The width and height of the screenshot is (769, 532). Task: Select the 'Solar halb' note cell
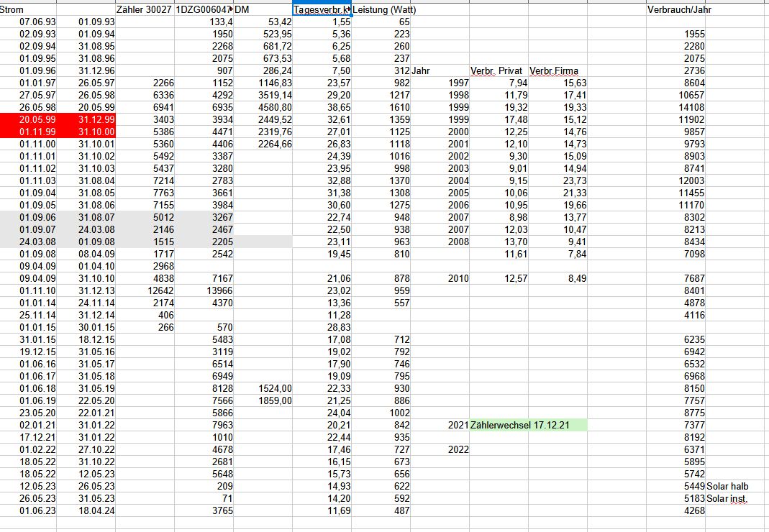(x=728, y=486)
